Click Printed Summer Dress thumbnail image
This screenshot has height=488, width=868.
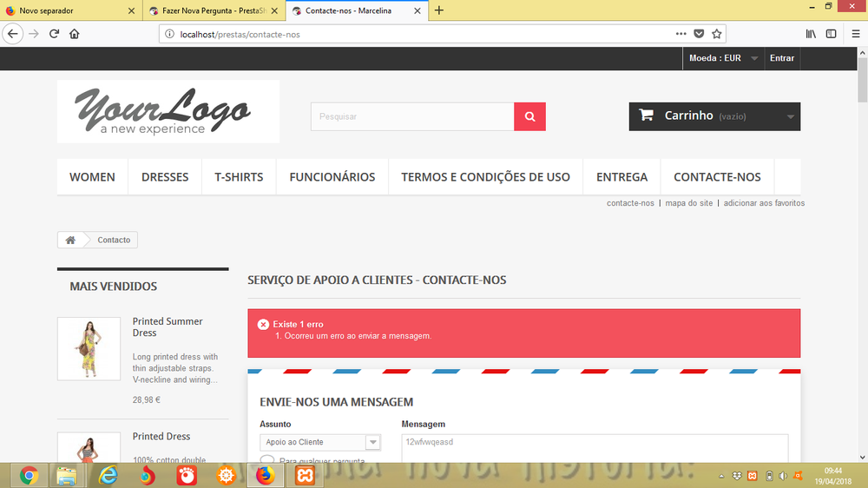(x=89, y=348)
